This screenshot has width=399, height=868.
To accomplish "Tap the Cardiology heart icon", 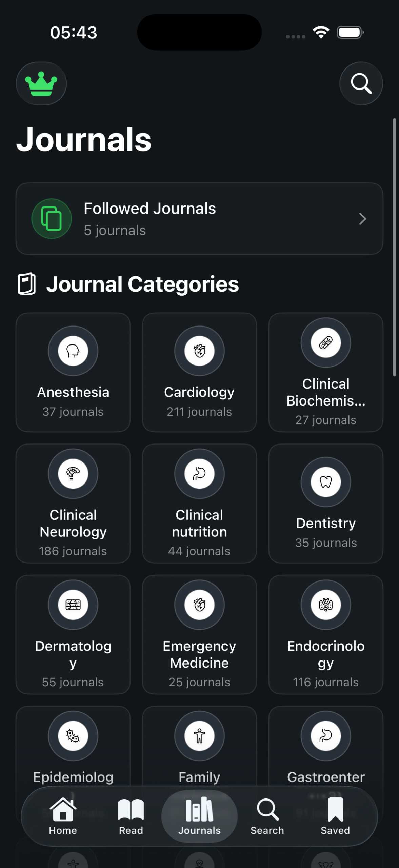I will coord(199,351).
